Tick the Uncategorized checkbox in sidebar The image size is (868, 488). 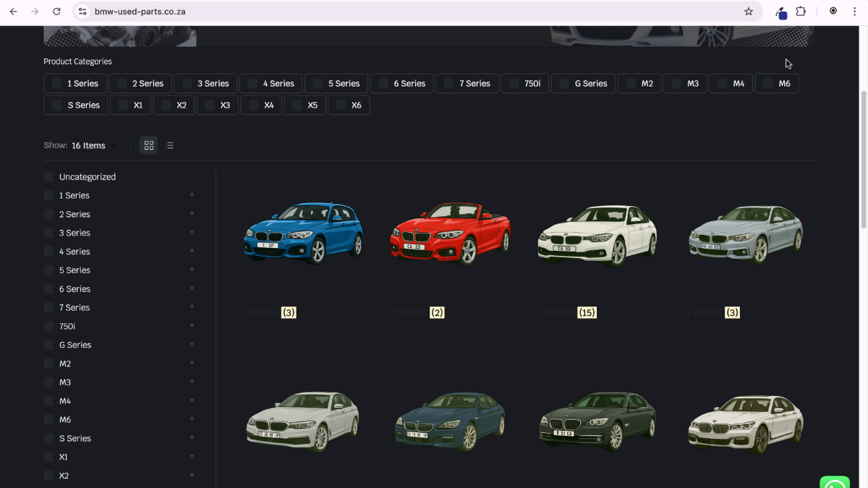[x=49, y=176]
